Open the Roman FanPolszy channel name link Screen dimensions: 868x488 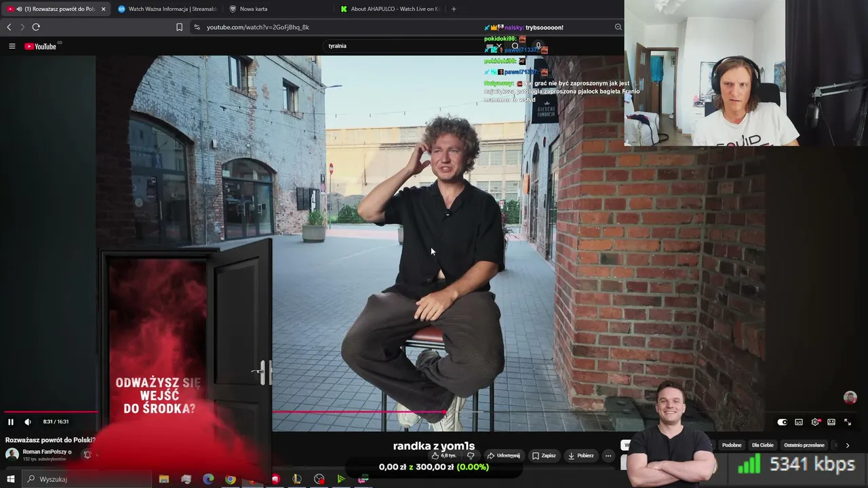(x=45, y=452)
